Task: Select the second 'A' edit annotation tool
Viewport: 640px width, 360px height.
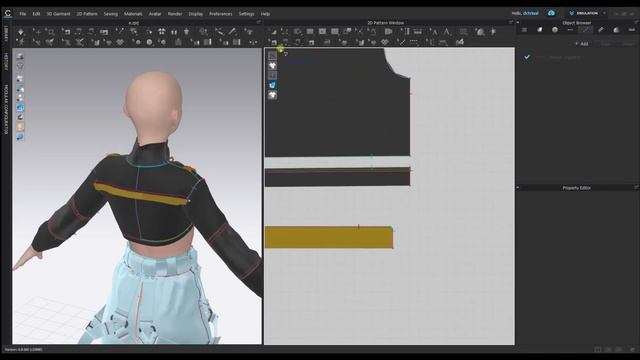Action: pos(447,31)
